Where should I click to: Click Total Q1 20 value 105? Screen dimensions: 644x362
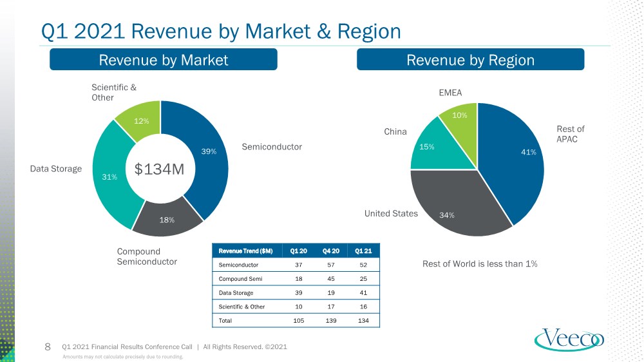coord(299,321)
